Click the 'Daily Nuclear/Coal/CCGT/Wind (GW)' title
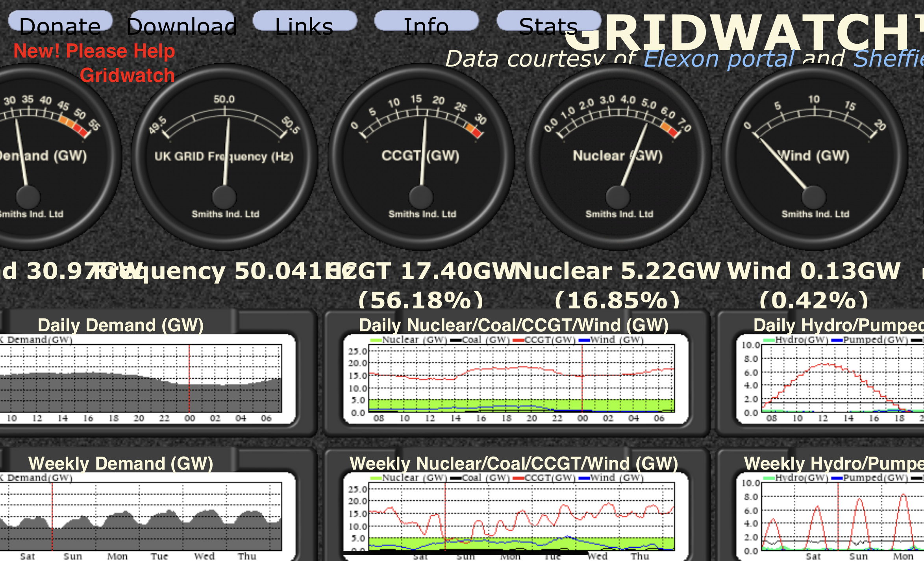 [x=514, y=325]
